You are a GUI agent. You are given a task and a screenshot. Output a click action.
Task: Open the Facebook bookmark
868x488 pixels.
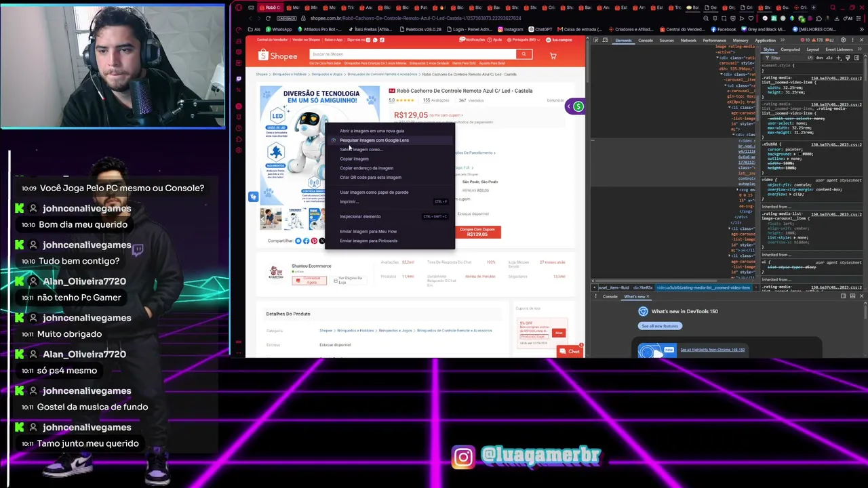723,29
